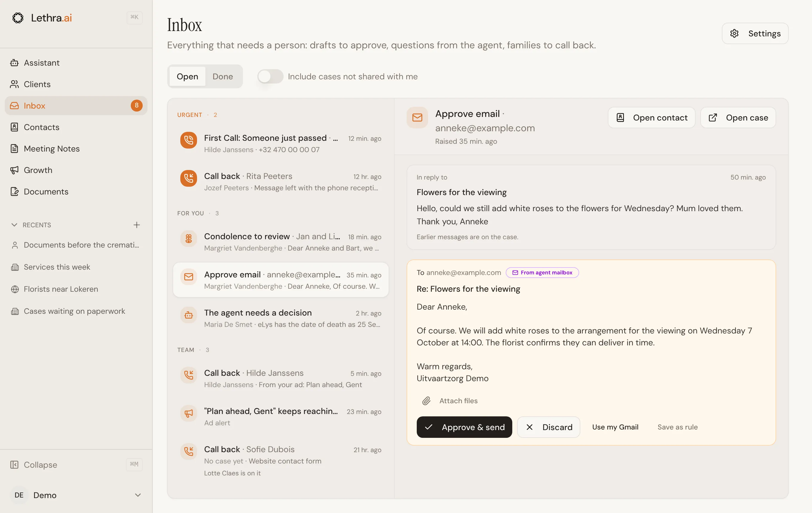
Task: Click the Florists near Lokeren globe icon
Action: [15, 289]
